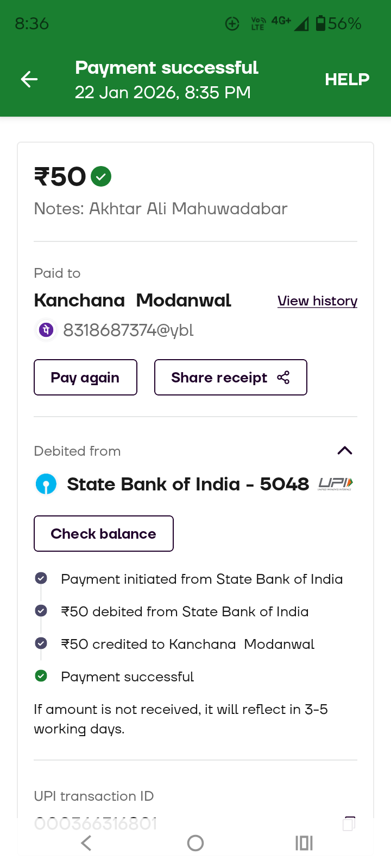Open Android recent apps button
Image resolution: width=391 pixels, height=868 pixels.
304,843
